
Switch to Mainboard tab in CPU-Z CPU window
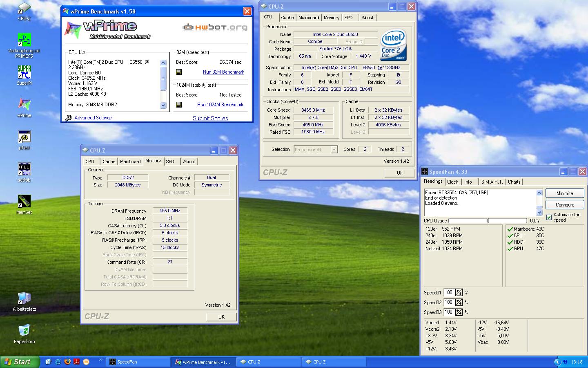309,18
